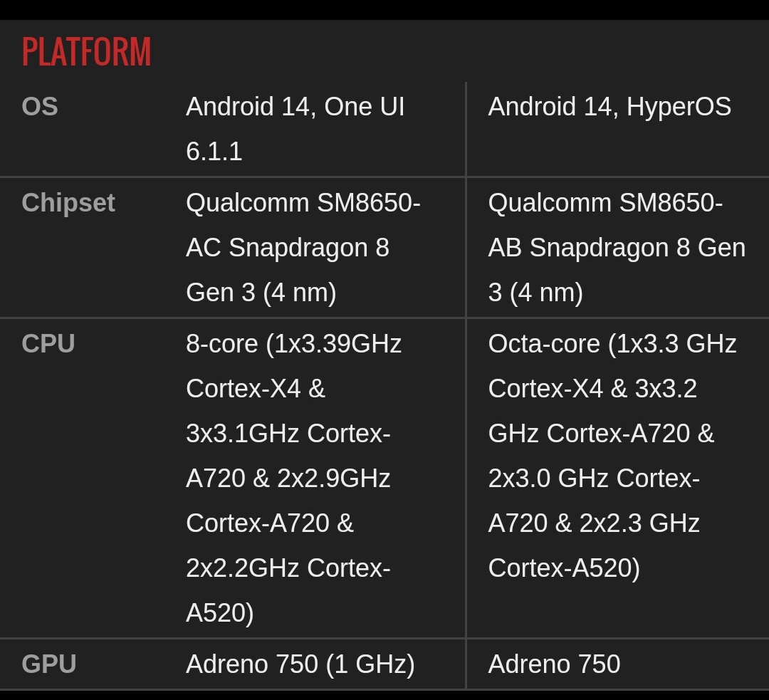Click the red PLATFORM section heading
This screenshot has height=700, width=769.
tap(86, 52)
